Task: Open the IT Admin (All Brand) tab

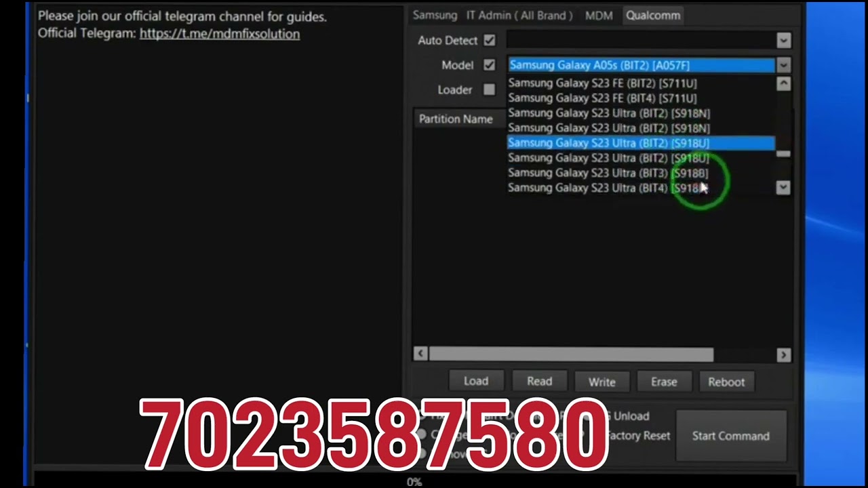Action: coord(519,15)
